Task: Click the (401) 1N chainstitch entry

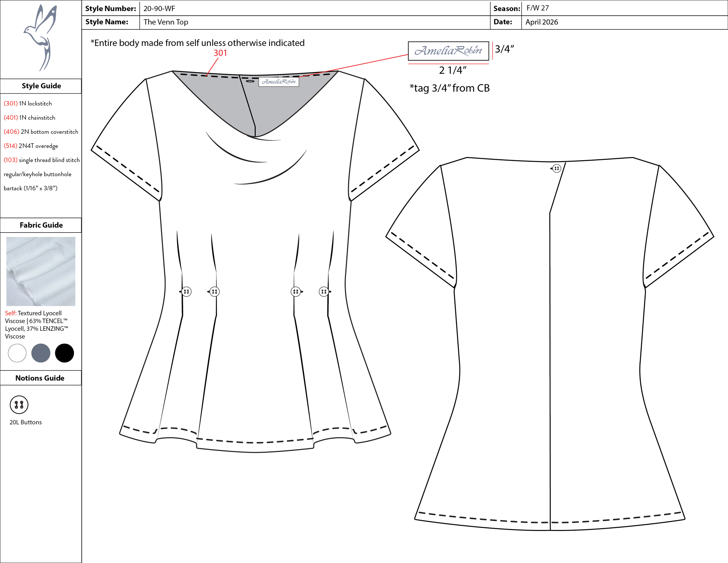Action: point(30,117)
